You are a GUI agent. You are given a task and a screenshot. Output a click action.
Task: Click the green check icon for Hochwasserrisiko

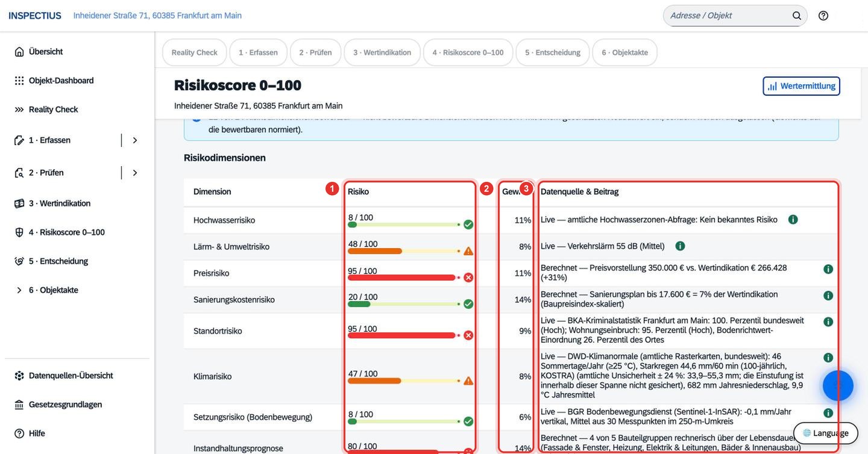point(468,225)
